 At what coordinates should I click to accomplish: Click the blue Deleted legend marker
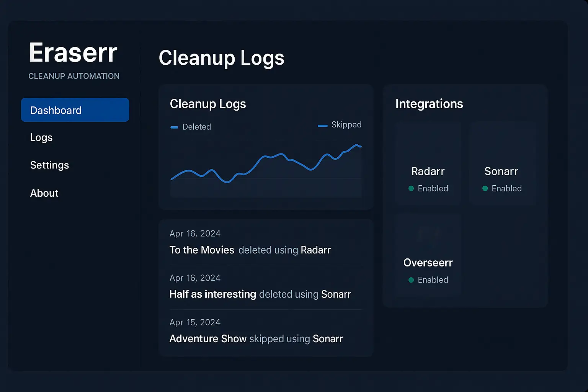tap(174, 127)
